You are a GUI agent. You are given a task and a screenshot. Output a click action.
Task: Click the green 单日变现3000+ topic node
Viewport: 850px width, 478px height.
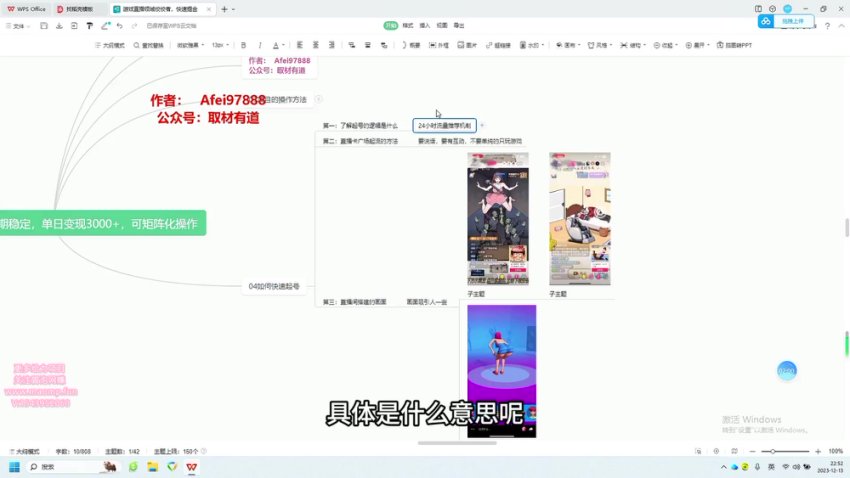tap(102, 223)
